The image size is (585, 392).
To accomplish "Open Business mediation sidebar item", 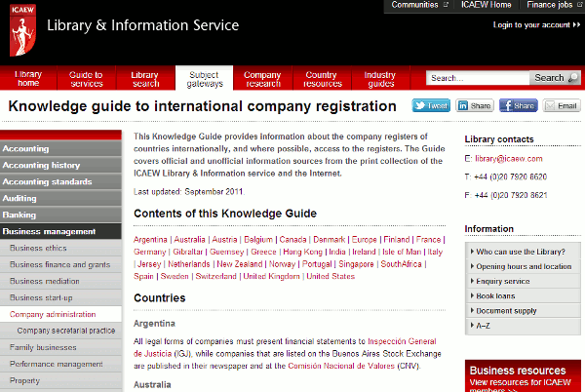I will click(x=60, y=281).
